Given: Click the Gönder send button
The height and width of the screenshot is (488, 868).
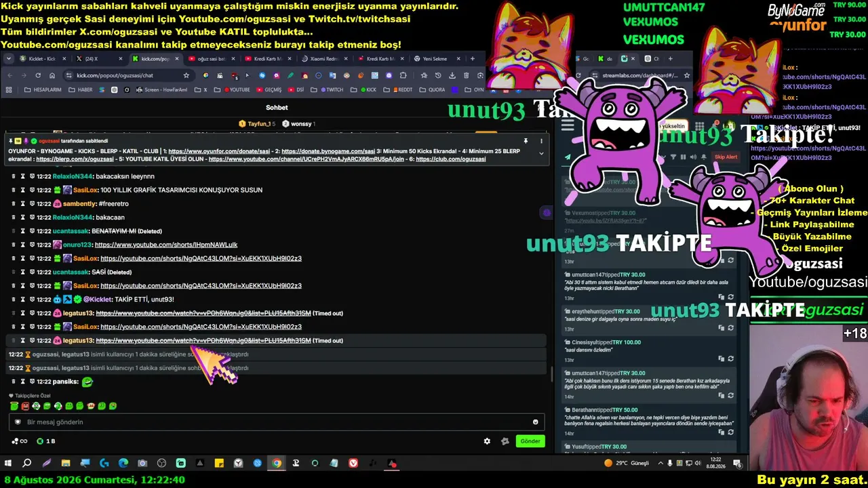Looking at the screenshot, I should point(530,441).
